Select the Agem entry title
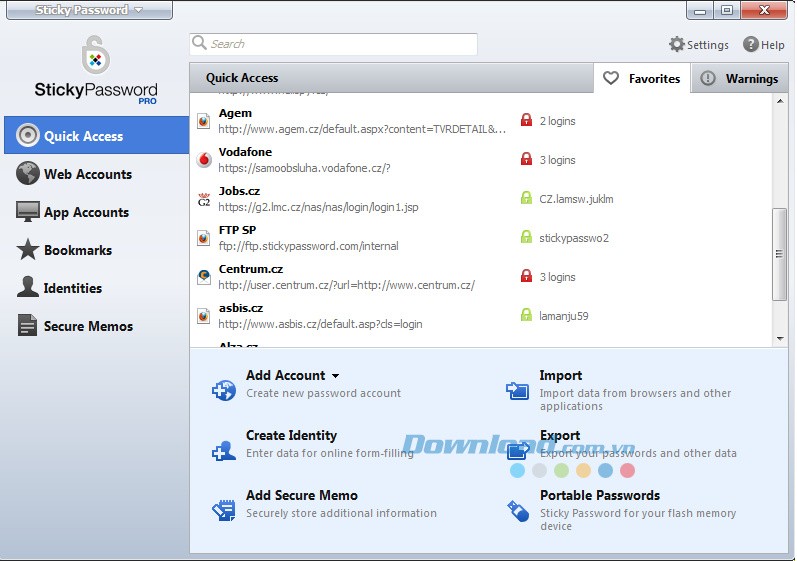Screen dimensions: 797x561 point(235,113)
